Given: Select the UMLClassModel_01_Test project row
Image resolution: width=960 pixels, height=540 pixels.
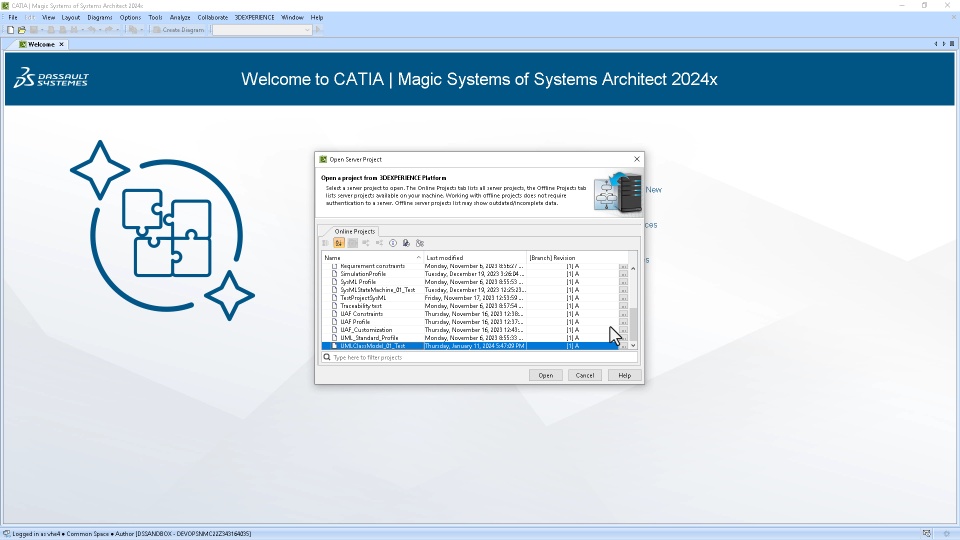Looking at the screenshot, I should [470, 346].
